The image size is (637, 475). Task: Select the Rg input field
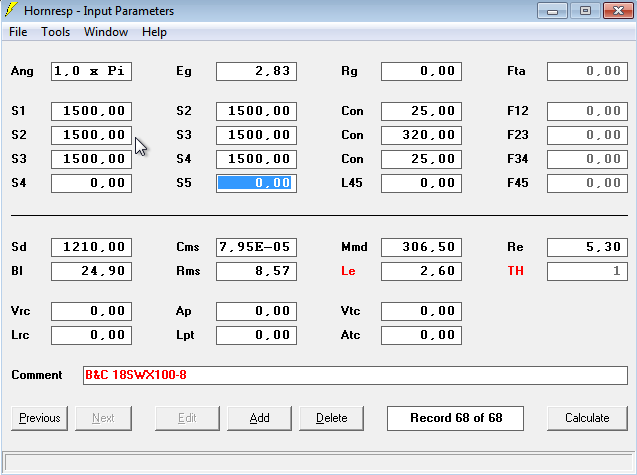(x=421, y=71)
